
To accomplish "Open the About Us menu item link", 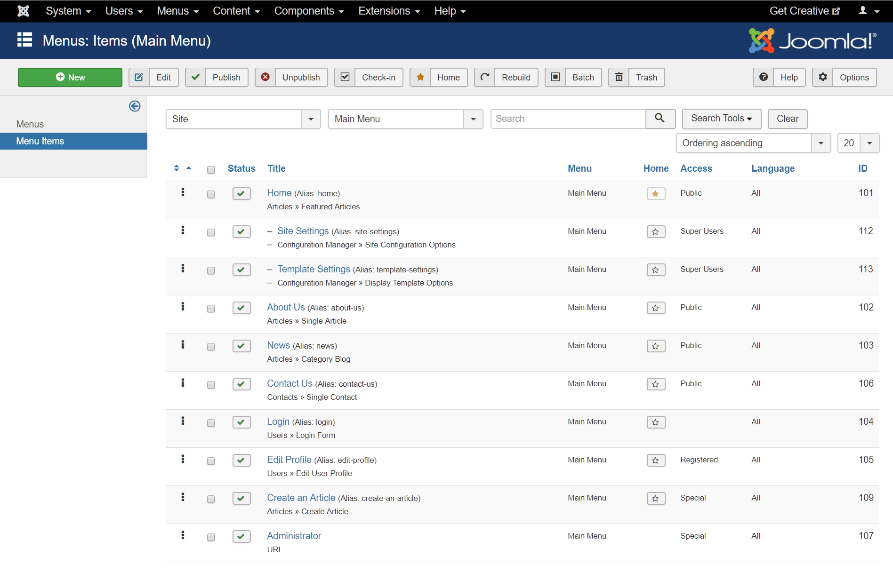I will pos(286,307).
